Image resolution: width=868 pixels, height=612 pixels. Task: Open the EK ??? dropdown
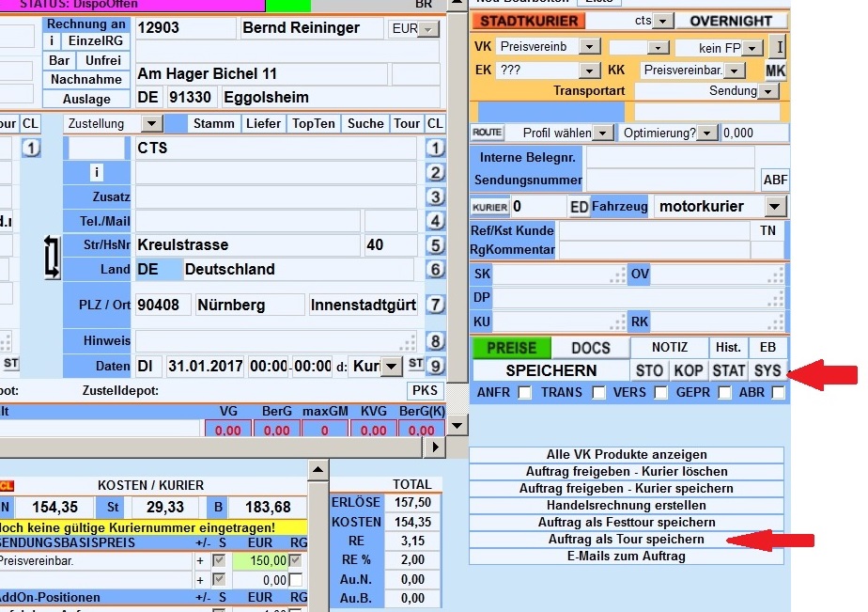click(590, 71)
